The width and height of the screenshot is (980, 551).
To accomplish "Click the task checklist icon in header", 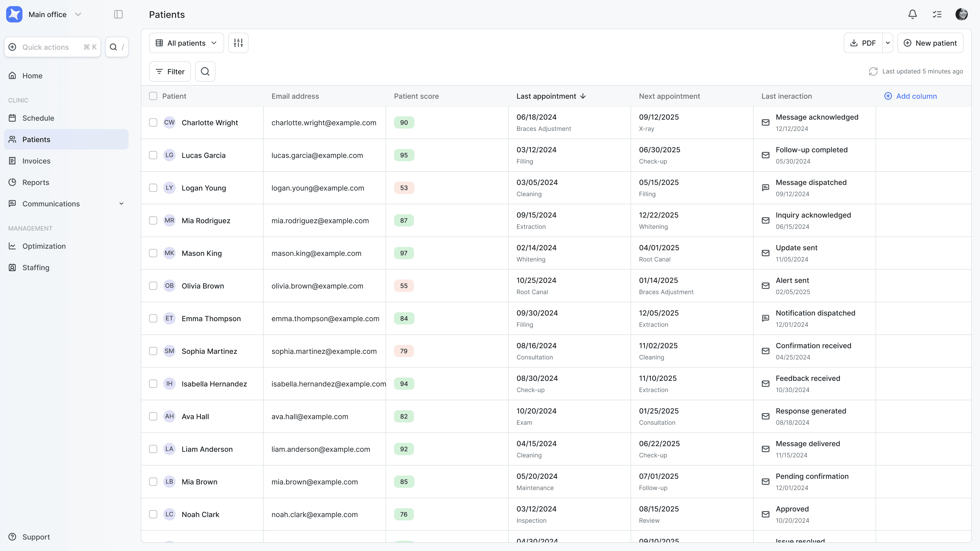I will pos(937,15).
